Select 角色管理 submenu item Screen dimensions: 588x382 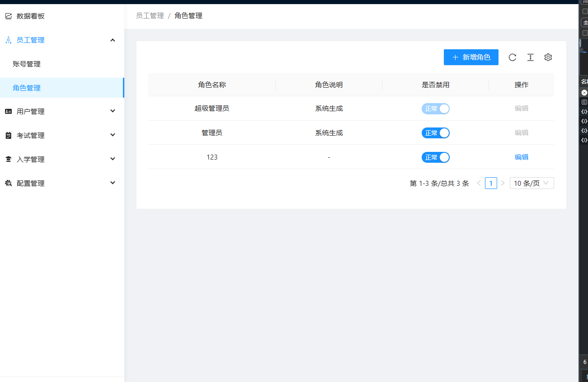(62, 88)
